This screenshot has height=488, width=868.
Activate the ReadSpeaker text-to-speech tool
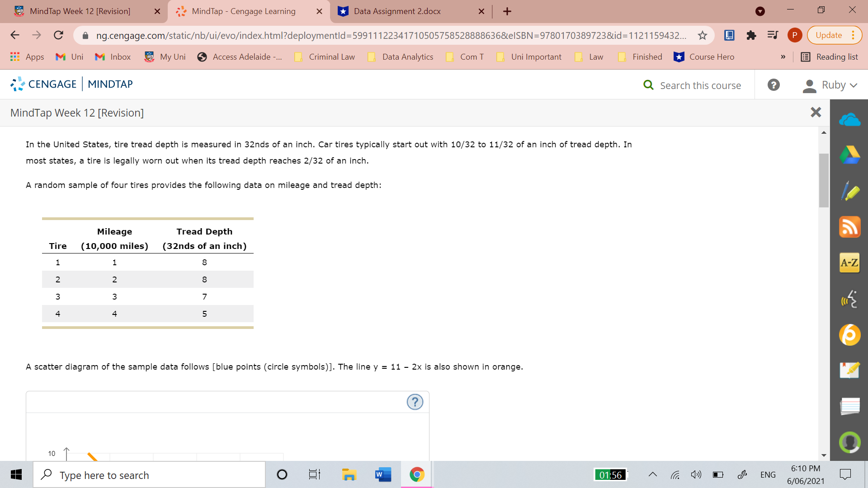(x=850, y=299)
